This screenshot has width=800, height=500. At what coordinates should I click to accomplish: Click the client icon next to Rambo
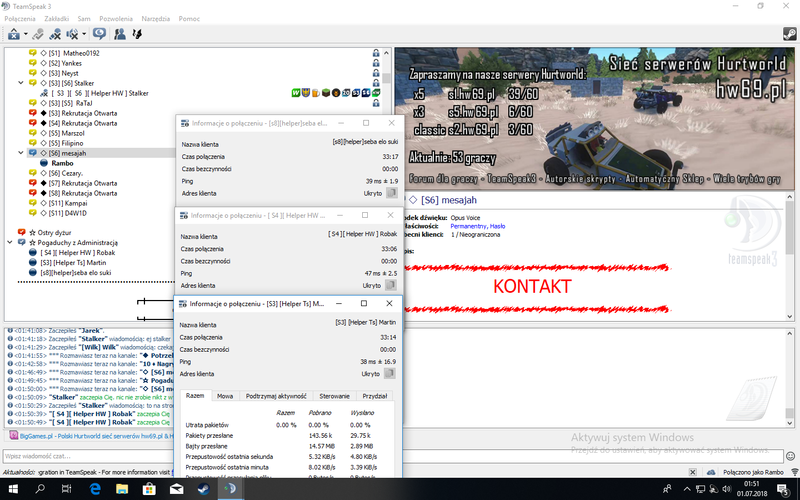click(x=44, y=163)
